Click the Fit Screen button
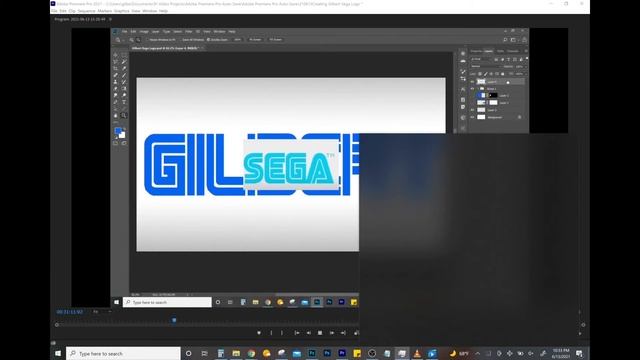The image size is (640, 360). pos(255,40)
